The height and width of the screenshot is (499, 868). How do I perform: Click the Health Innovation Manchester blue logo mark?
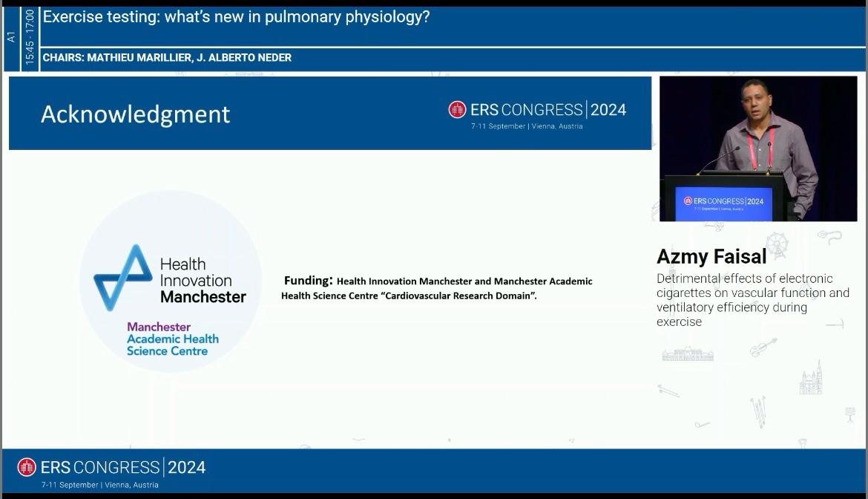point(122,278)
